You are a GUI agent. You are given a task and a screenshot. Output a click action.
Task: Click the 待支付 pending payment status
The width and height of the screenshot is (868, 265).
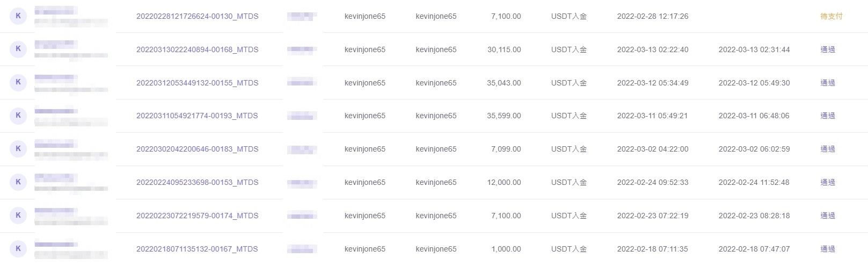[x=831, y=16]
